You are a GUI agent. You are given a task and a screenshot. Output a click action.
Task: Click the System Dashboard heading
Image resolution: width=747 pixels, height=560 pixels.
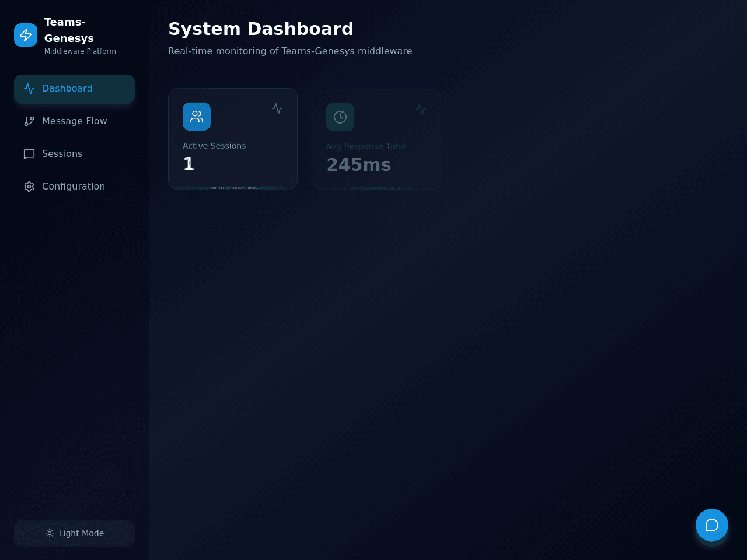click(261, 29)
